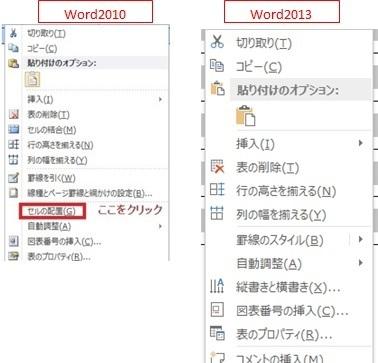Viewport: 378px width, 363px height.
Task: Choose セルの結合(M) in Word2010 menu
Action: click(52, 130)
